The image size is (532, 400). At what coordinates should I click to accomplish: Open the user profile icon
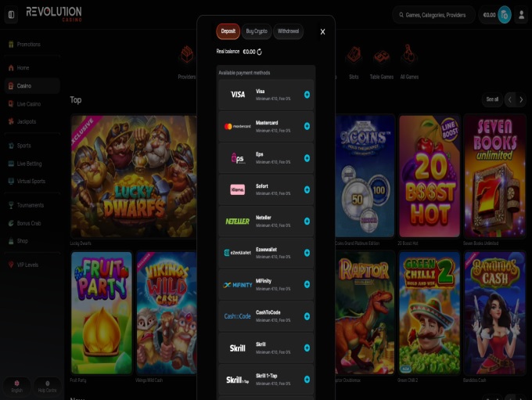(x=521, y=15)
